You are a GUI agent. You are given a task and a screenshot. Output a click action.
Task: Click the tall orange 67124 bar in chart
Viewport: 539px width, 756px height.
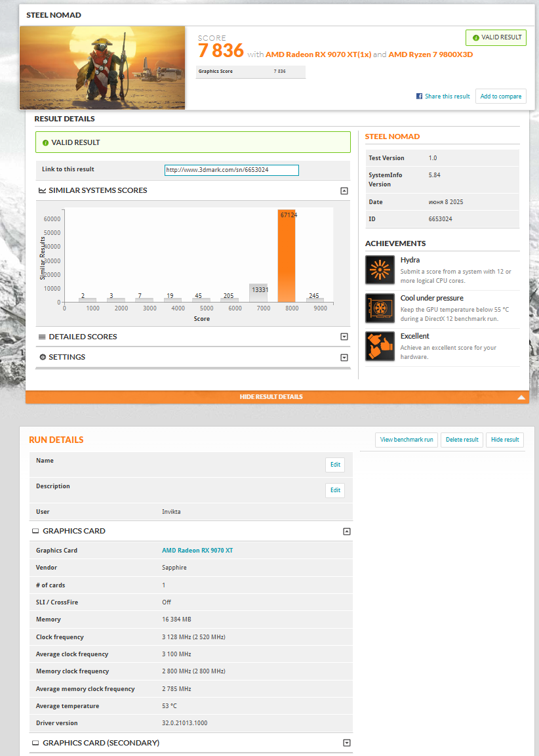287,256
